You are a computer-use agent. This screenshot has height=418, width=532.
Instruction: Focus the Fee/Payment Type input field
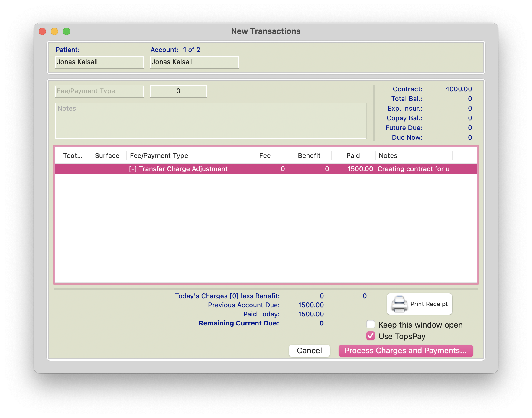tap(99, 91)
